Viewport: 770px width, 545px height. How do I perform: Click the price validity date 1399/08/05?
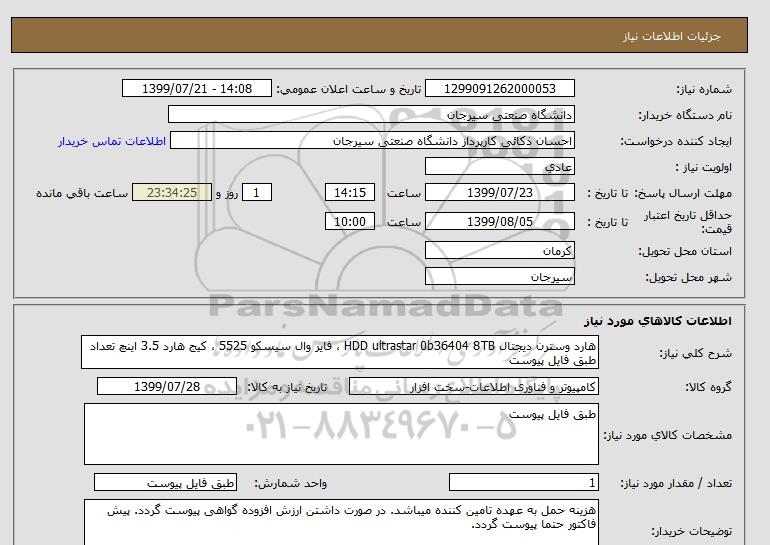[x=499, y=221]
